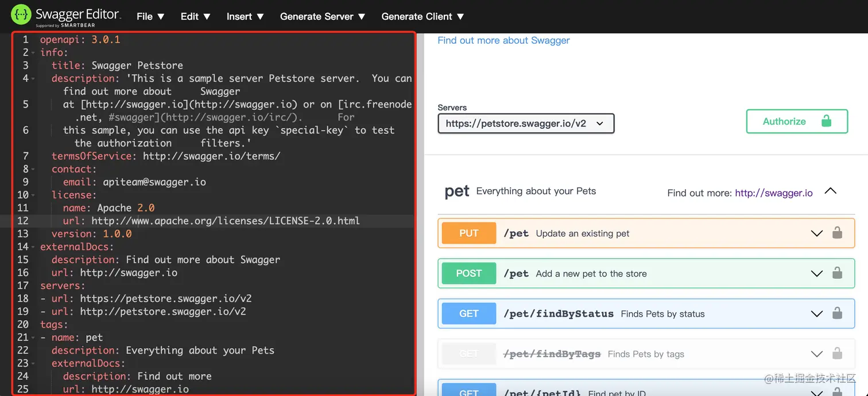Expand the deprecated /pet/findByTags chevron
Screen dimensions: 868x396
[816, 354]
